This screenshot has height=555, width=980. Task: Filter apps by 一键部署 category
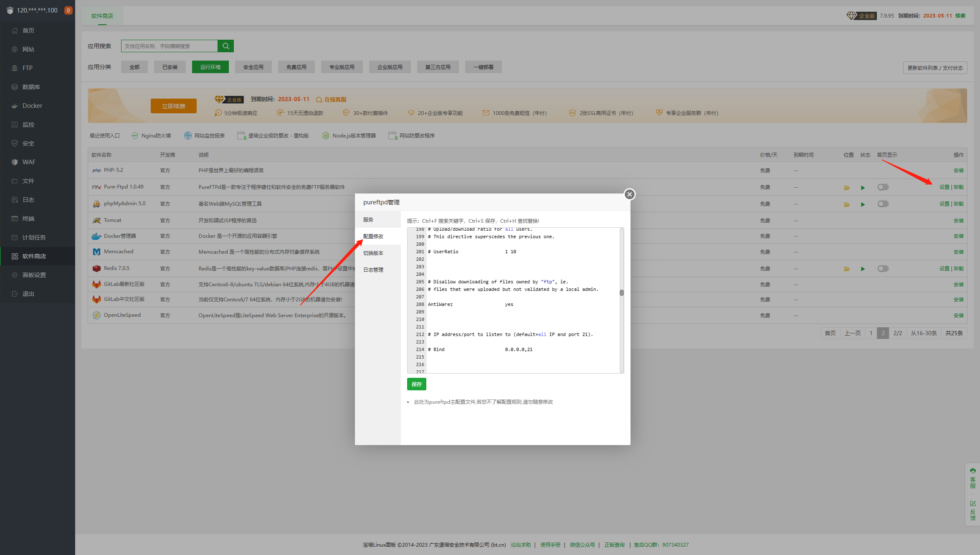484,67
